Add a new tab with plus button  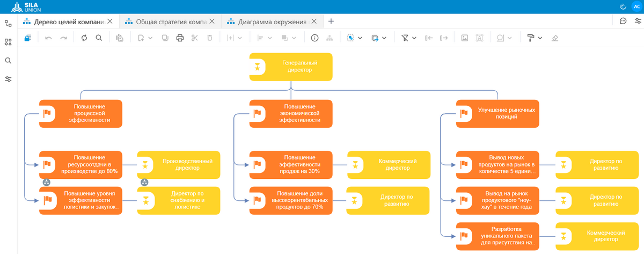331,21
